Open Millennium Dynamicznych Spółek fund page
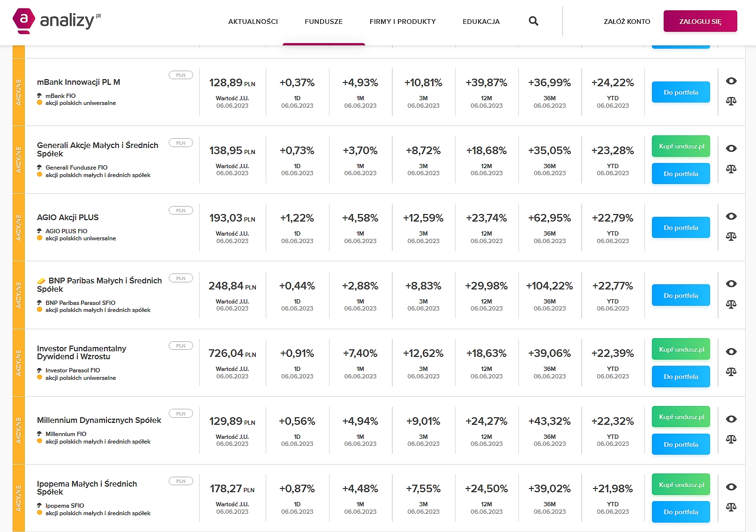Screen dimensions: 756x532 pos(99,420)
